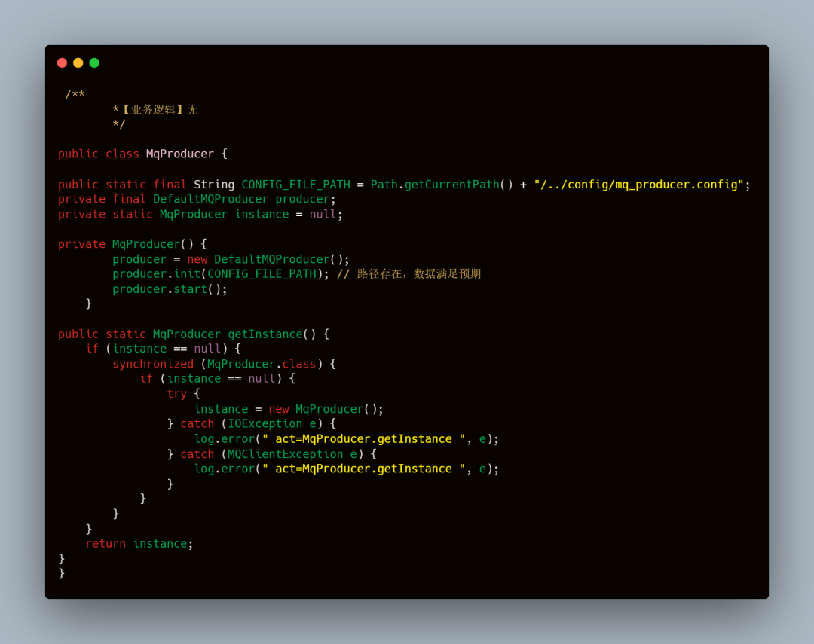The width and height of the screenshot is (814, 644).
Task: Click the "private final DefaultMQProducer producer;" line
Action: [197, 200]
